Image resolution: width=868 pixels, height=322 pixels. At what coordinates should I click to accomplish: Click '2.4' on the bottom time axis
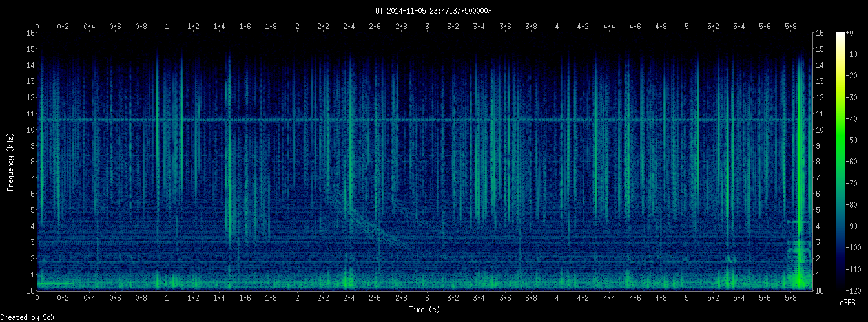point(349,299)
